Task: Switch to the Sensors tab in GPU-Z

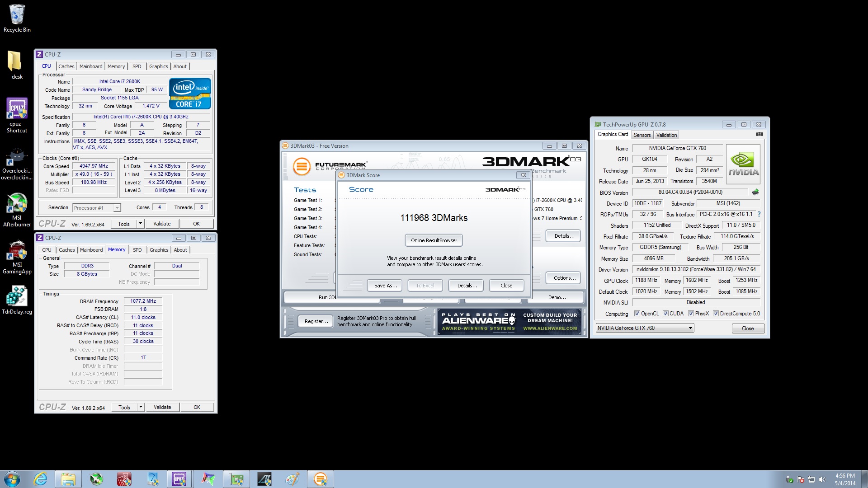Action: tap(642, 135)
